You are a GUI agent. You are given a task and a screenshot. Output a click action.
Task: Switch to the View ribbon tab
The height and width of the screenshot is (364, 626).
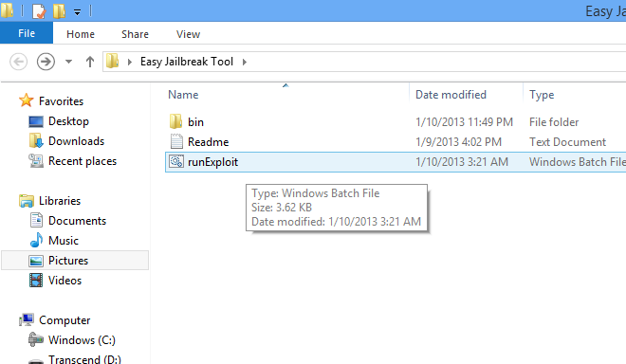click(188, 34)
